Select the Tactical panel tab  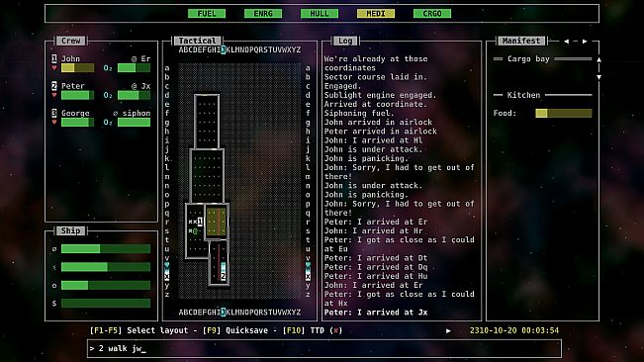(x=197, y=41)
